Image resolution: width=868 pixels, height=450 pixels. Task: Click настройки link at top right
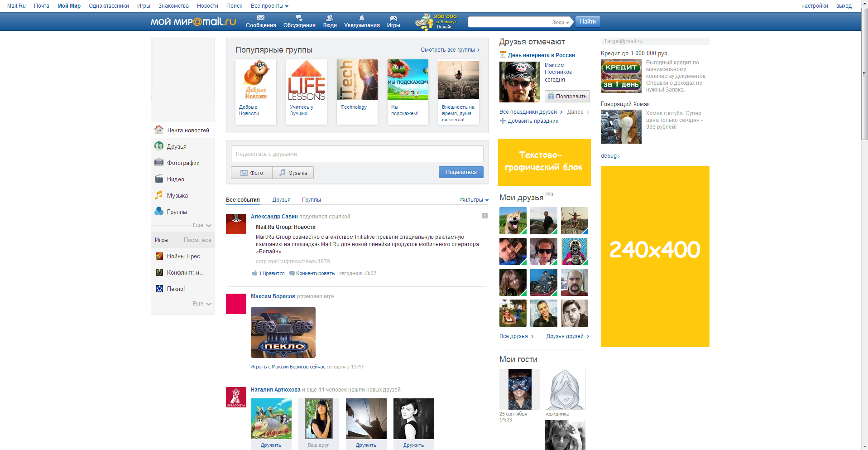click(815, 6)
